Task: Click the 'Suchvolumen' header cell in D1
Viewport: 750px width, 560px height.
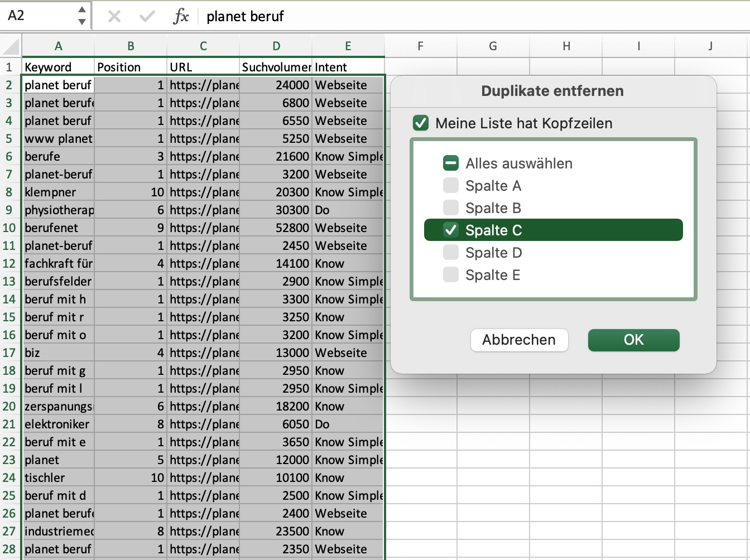Action: (276, 67)
